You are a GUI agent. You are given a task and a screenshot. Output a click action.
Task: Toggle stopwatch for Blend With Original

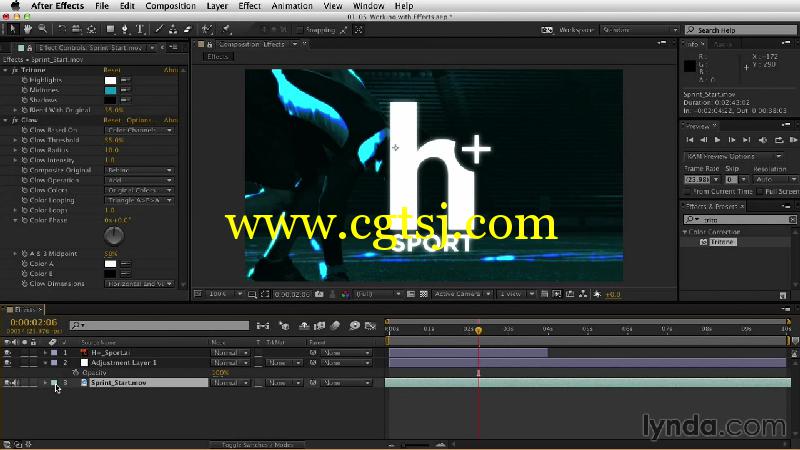click(x=24, y=110)
